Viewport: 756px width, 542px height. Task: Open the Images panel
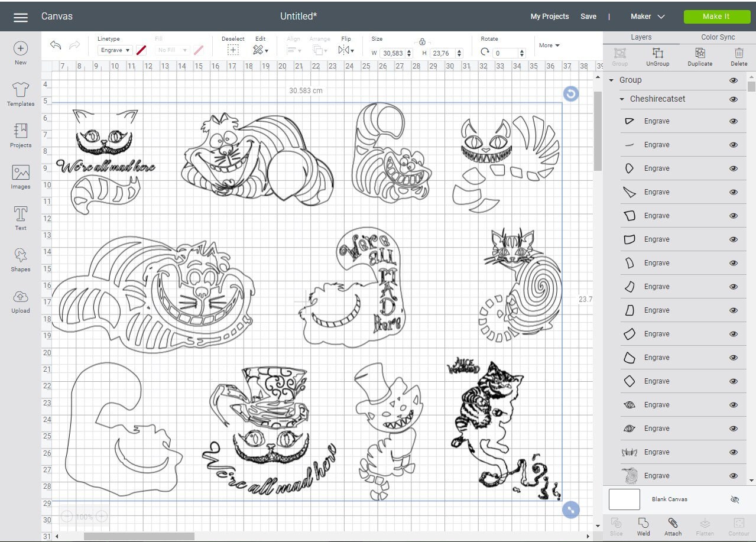click(20, 177)
